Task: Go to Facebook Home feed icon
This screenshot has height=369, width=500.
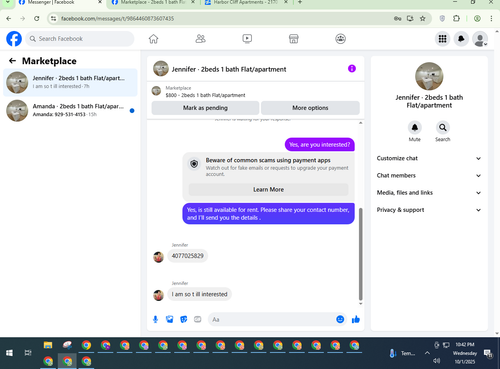Action: (x=153, y=39)
